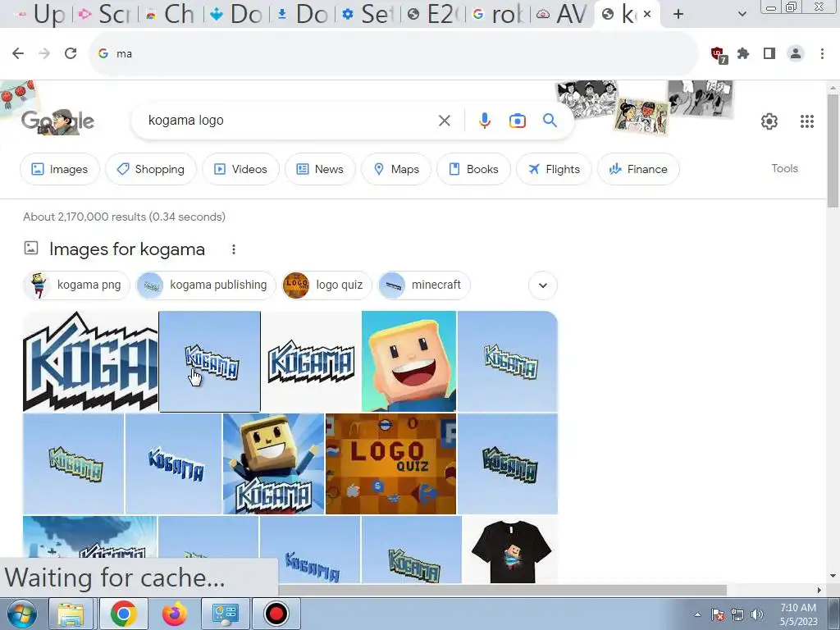Open the black t-shirt image
840x630 pixels.
510,550
